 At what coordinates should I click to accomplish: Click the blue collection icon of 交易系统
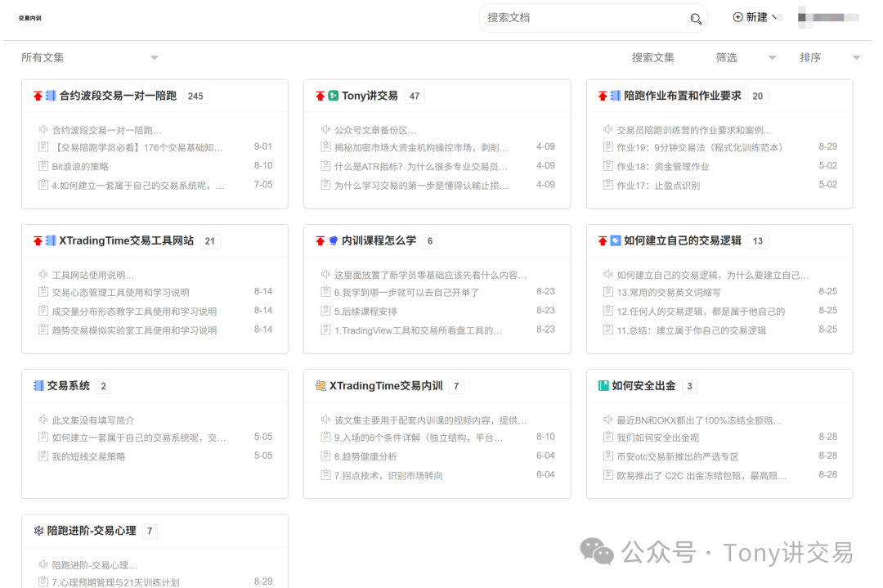pos(40,385)
